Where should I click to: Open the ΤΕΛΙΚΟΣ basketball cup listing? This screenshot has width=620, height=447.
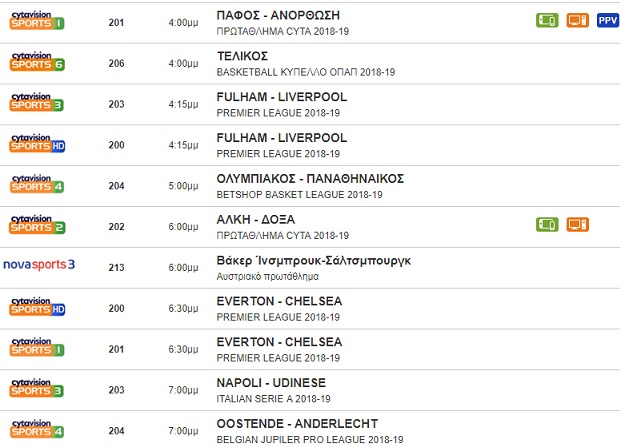pyautogui.click(x=244, y=56)
